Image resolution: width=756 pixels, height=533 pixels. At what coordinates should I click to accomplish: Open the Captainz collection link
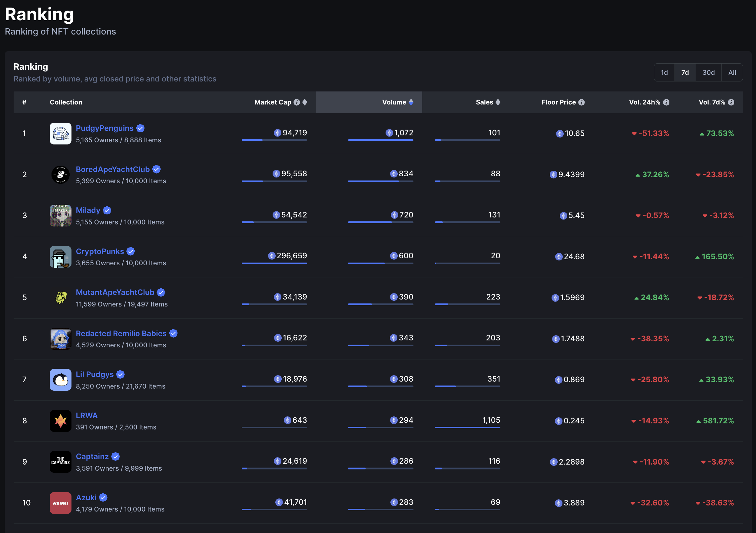(92, 457)
